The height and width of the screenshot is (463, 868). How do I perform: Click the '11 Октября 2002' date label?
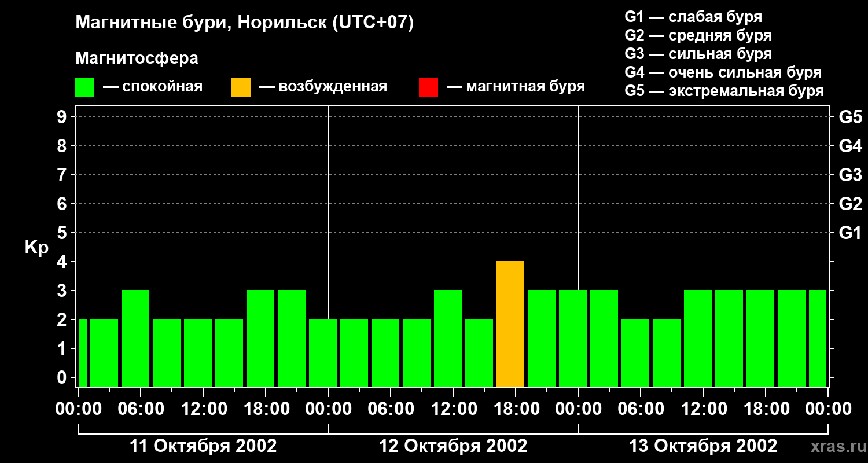203,446
